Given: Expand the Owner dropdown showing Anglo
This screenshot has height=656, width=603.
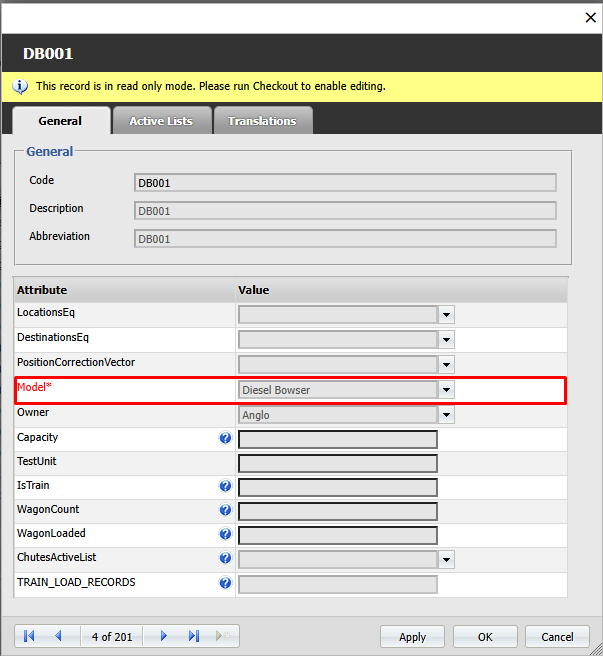Looking at the screenshot, I should coord(447,415).
